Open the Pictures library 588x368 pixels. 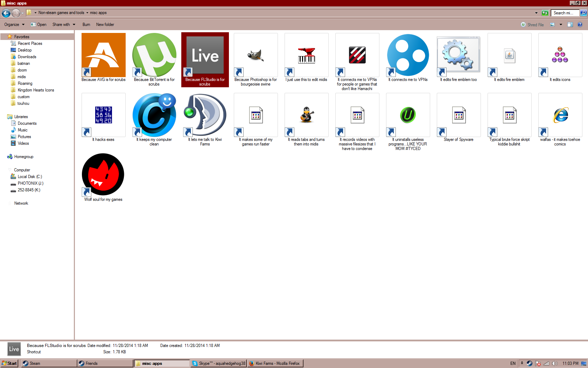click(21, 137)
